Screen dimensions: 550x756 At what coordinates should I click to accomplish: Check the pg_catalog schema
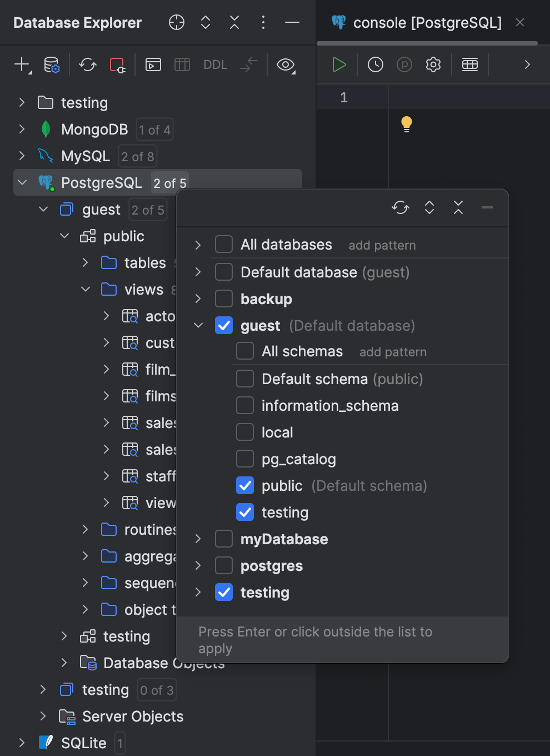click(x=244, y=459)
